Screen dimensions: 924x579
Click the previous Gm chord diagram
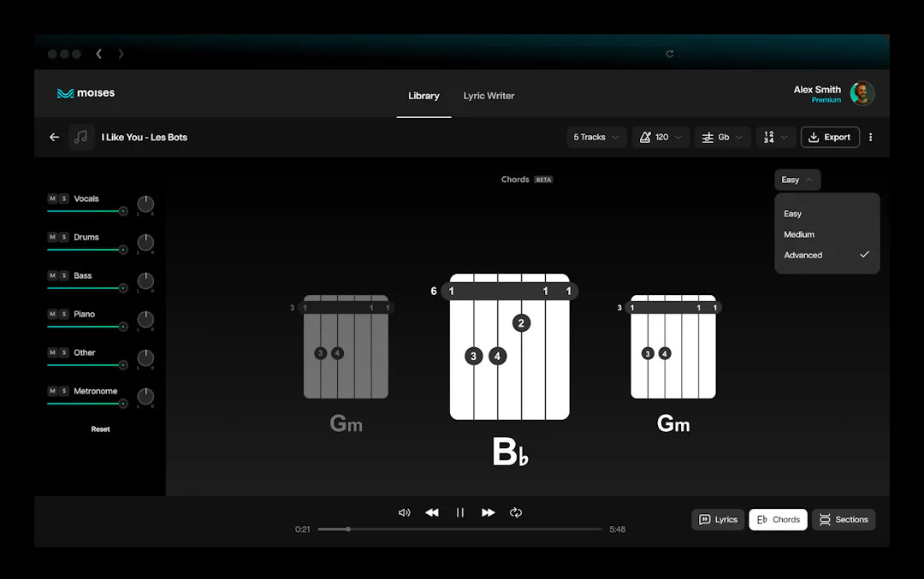pos(345,347)
